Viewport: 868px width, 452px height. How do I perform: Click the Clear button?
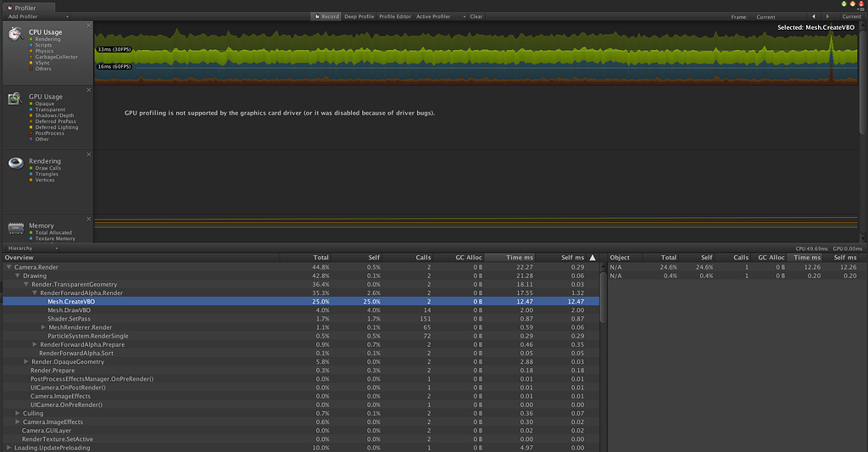476,17
